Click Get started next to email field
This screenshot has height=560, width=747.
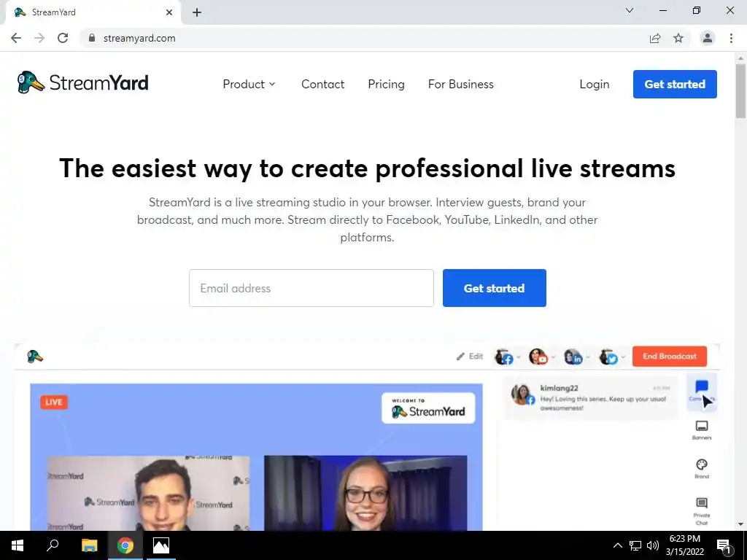tap(494, 288)
